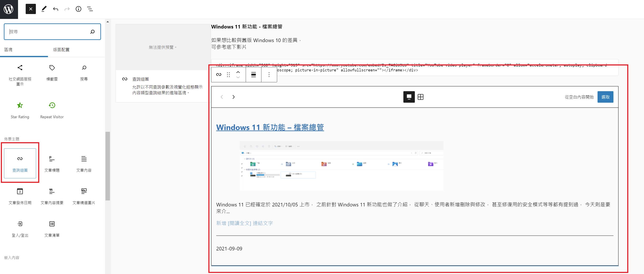Switch to the 版面配置 tab
Image resolution: width=644 pixels, height=274 pixels.
(61, 50)
